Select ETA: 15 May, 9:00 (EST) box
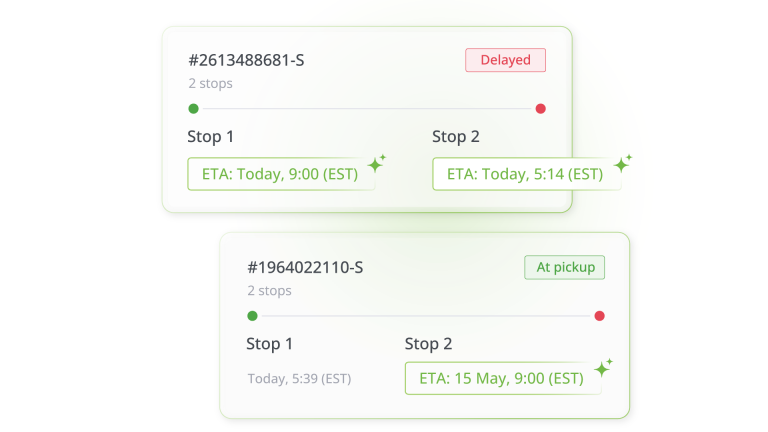 (x=502, y=379)
